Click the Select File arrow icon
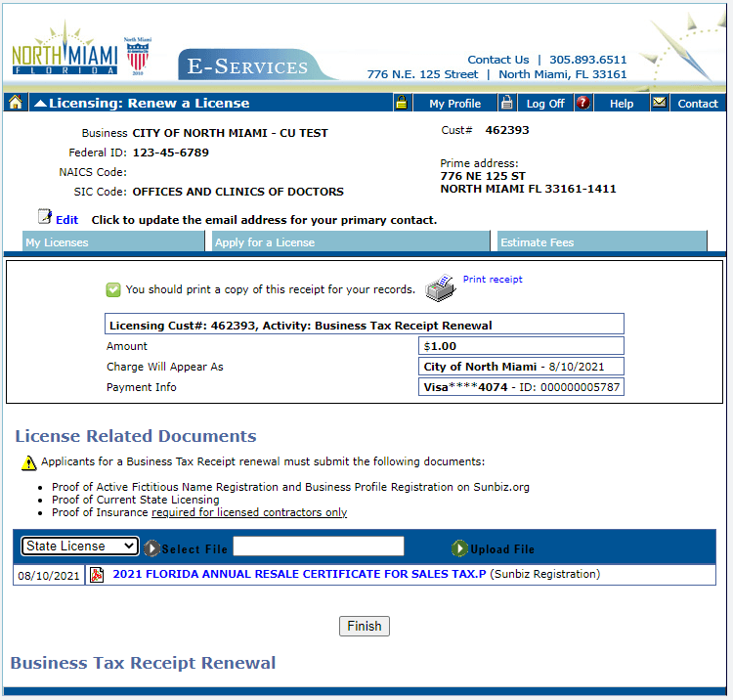This screenshot has width=733, height=700. 151,548
